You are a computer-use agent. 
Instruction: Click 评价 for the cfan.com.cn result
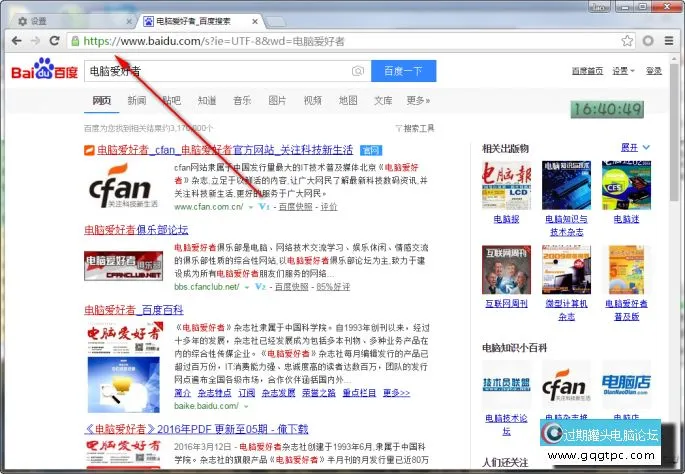[x=329, y=207]
